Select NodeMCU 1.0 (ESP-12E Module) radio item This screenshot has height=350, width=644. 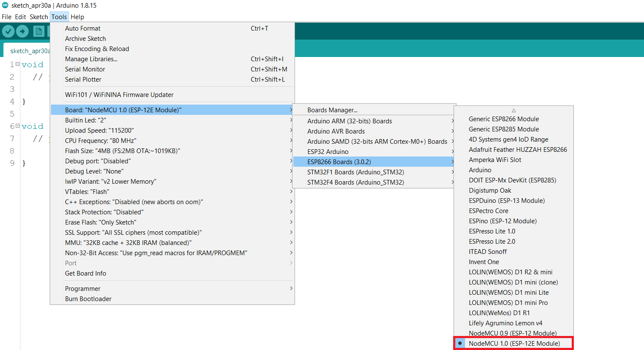[x=513, y=343]
